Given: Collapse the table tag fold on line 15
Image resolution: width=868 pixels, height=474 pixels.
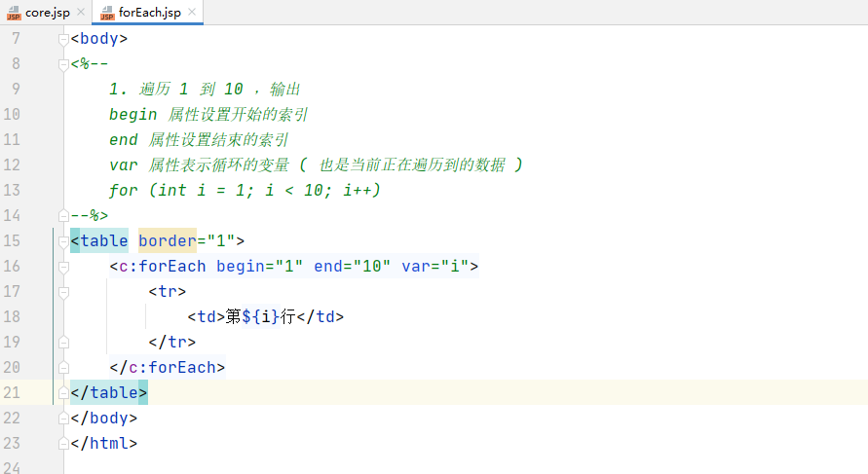Looking at the screenshot, I should tap(63, 241).
